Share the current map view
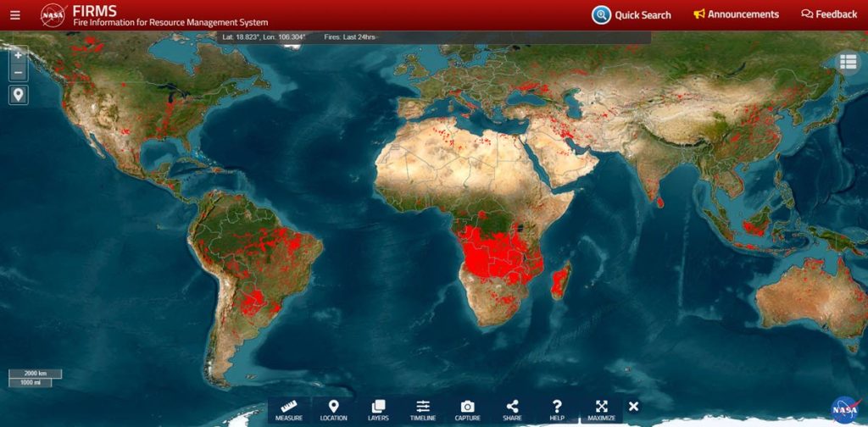Screen dimensions: 868x427 coord(512,410)
